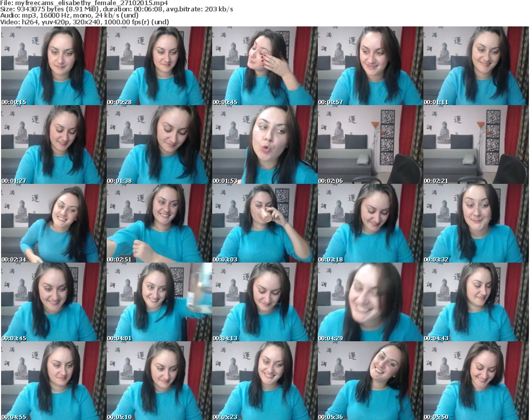
Task: Click the thumbnail stamped 00:01:38
Action: tap(159, 144)
